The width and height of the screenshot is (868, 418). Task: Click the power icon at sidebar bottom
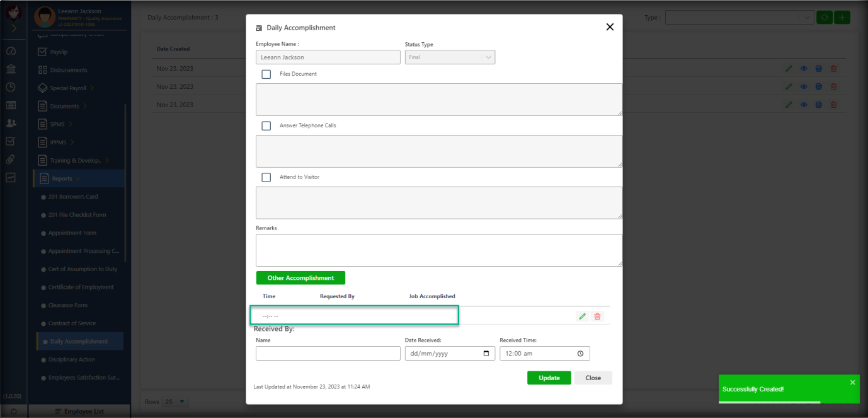click(13, 411)
